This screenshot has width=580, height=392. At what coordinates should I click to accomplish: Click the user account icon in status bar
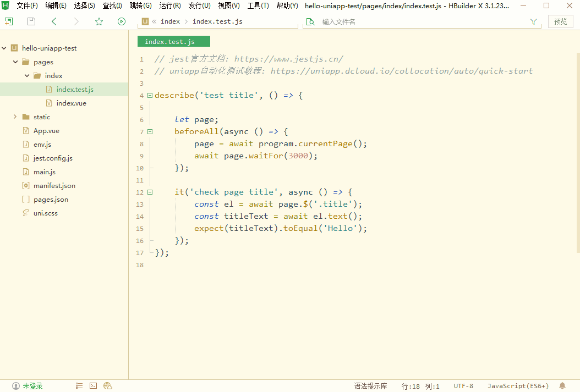(16, 386)
